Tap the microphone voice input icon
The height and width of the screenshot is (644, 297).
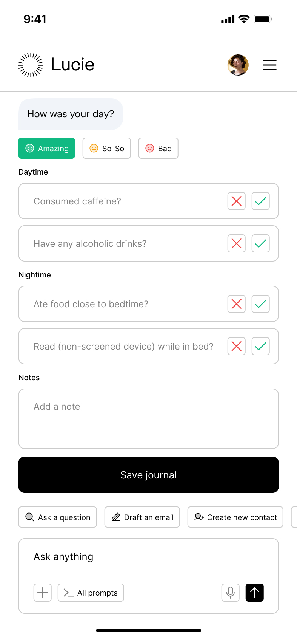(x=230, y=593)
